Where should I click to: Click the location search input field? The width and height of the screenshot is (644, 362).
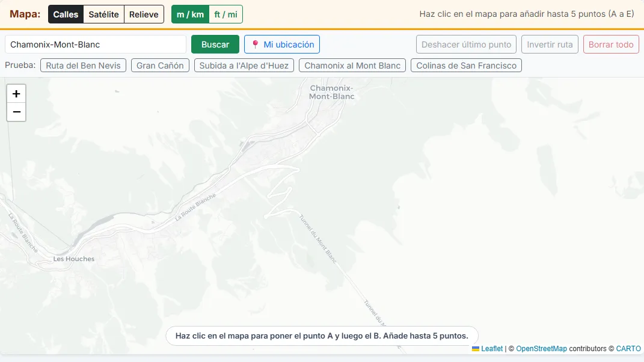(x=96, y=44)
